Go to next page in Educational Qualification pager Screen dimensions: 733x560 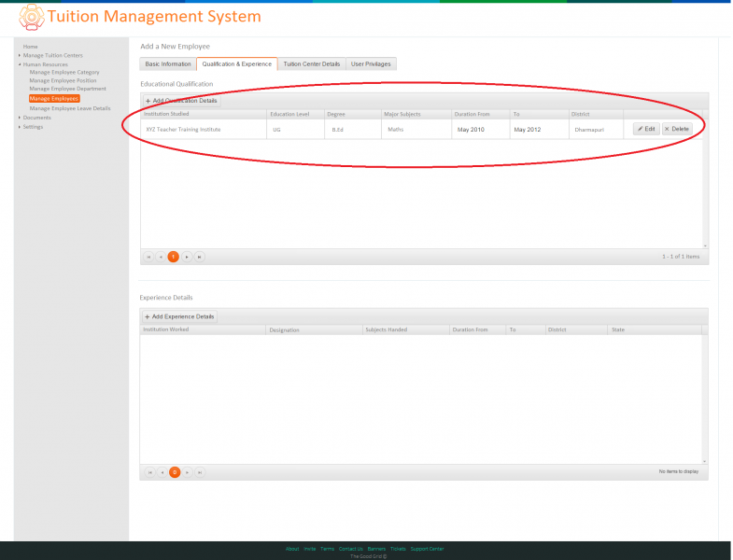(187, 257)
